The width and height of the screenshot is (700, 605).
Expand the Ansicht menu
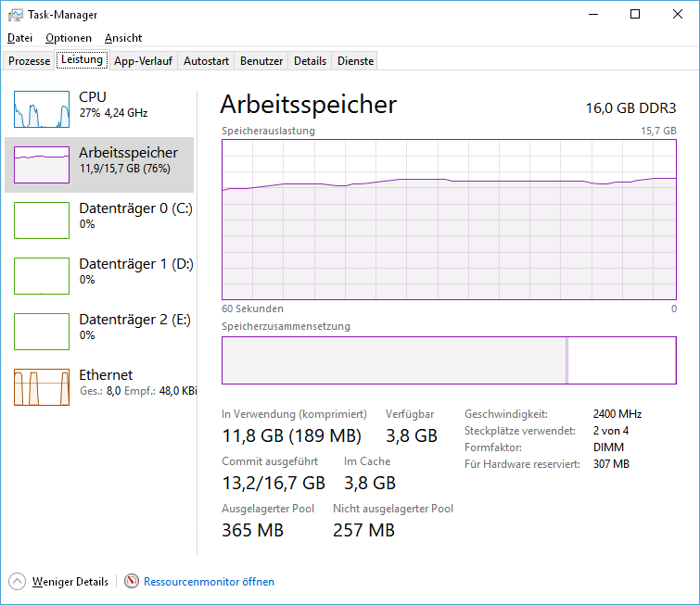[123, 38]
